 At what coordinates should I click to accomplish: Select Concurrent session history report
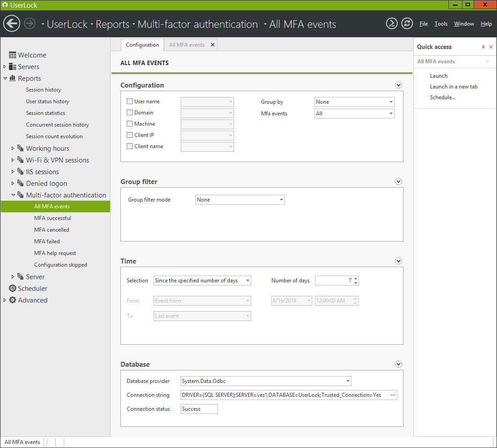pyautogui.click(x=58, y=125)
